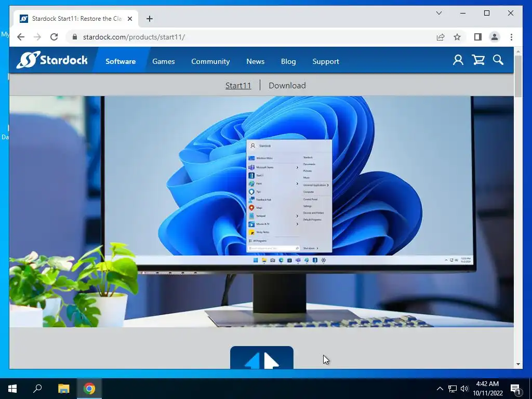Open the Stardock account icon
This screenshot has height=399, width=532.
tap(458, 60)
